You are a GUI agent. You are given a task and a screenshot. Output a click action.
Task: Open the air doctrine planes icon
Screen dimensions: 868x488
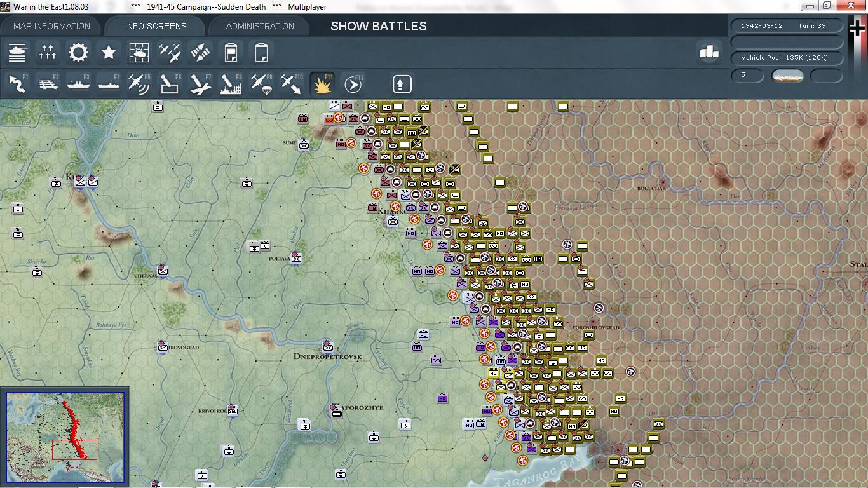click(x=170, y=52)
